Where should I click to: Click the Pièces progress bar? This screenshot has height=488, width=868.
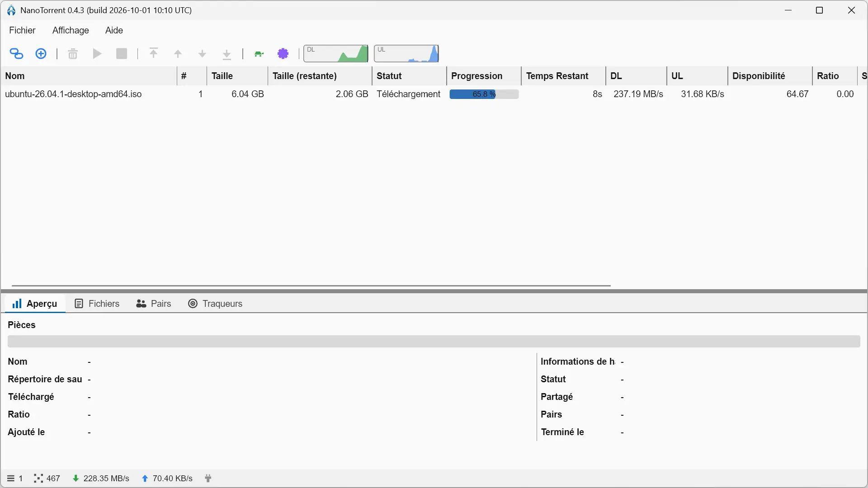[434, 341]
